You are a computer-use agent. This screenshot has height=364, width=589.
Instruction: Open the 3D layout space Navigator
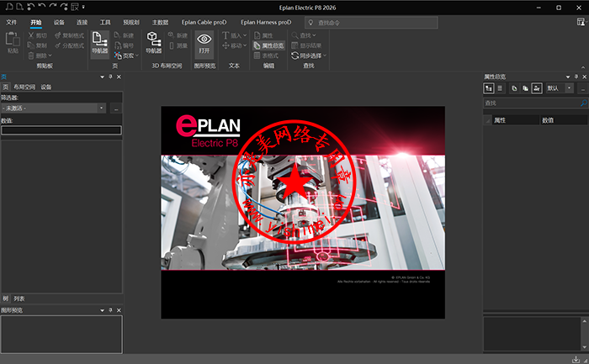coord(153,42)
